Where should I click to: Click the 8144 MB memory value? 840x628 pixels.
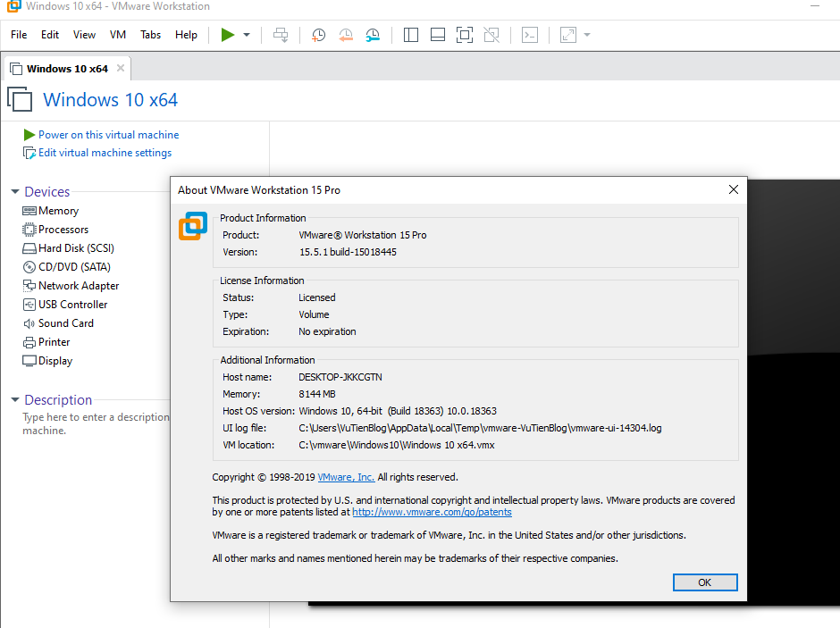pyautogui.click(x=317, y=395)
